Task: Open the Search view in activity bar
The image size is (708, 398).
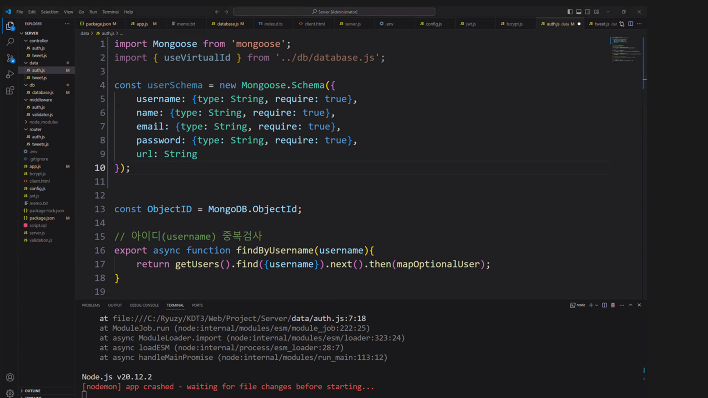Action: pyautogui.click(x=10, y=42)
